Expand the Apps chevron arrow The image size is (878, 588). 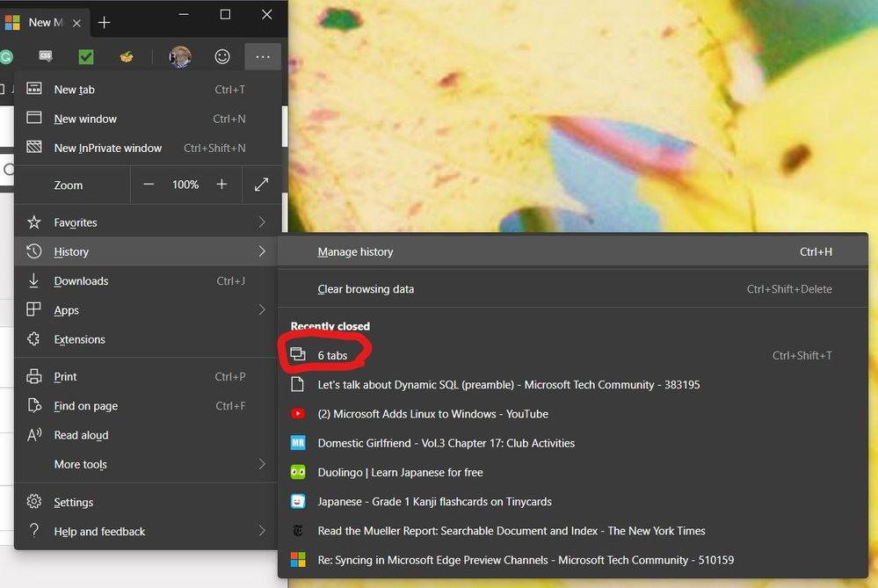pos(262,309)
